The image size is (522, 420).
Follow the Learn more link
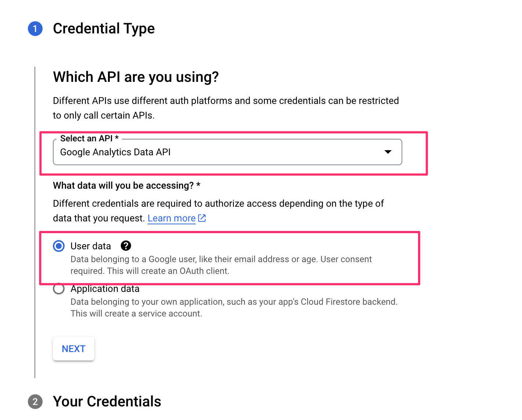click(x=171, y=218)
